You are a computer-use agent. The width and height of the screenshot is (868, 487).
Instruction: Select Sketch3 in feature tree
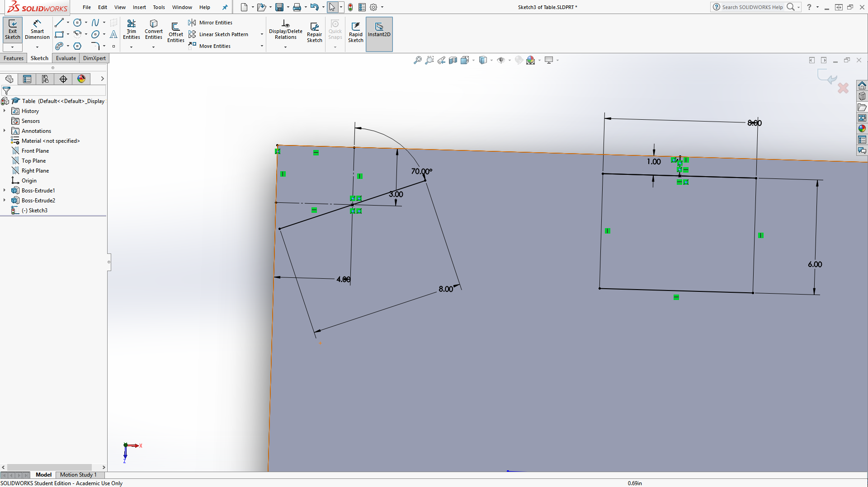coord(34,211)
